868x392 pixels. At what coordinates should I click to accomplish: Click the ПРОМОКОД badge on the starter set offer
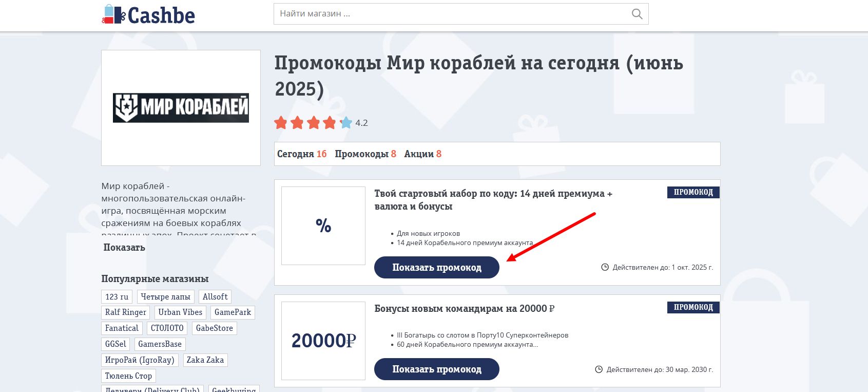(x=693, y=192)
